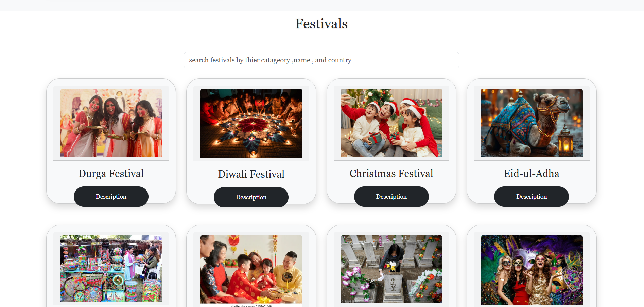This screenshot has width=644, height=307.
Task: Click the Durga Festival photo of women
Action: (x=111, y=123)
